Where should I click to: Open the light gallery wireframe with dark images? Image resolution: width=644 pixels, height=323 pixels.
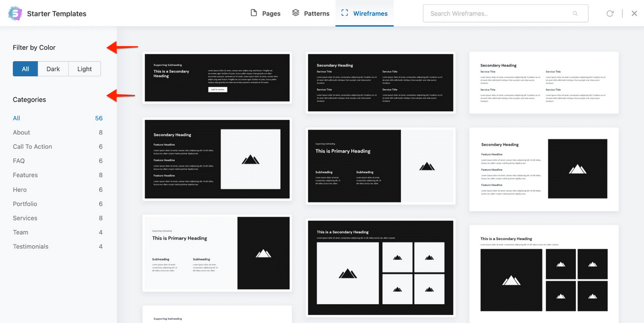click(x=544, y=274)
